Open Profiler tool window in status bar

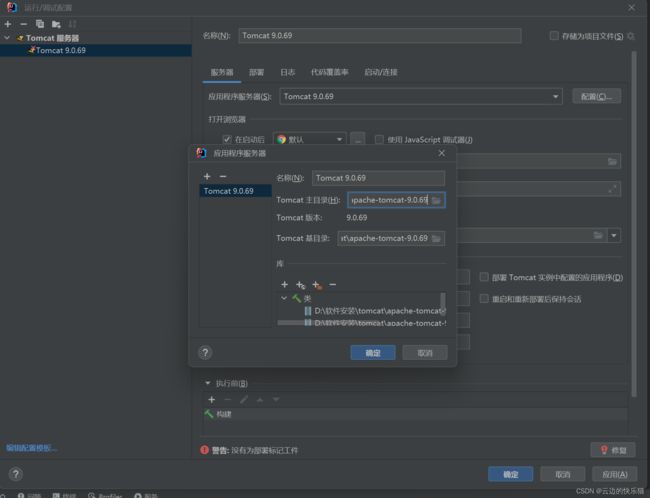pyautogui.click(x=105, y=495)
